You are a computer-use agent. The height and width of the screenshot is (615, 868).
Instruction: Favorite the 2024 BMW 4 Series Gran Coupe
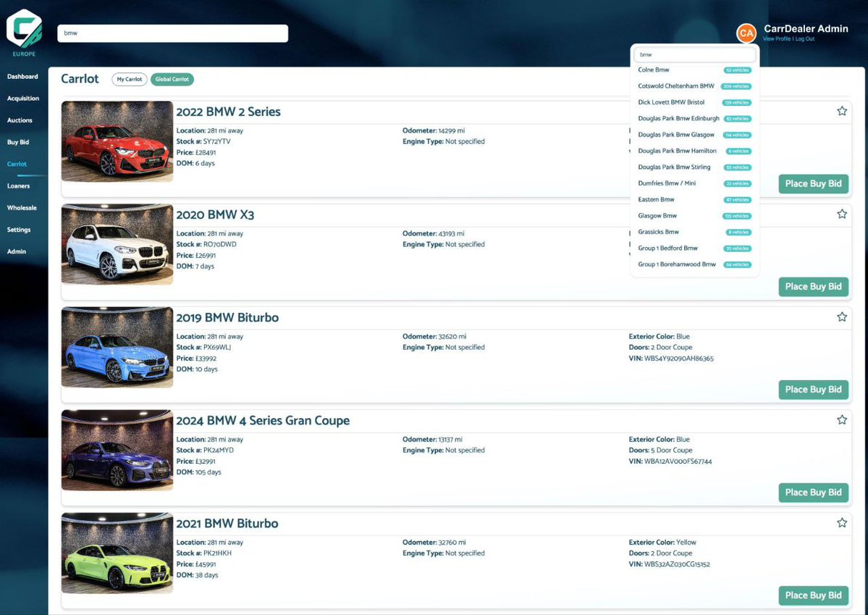click(x=842, y=420)
